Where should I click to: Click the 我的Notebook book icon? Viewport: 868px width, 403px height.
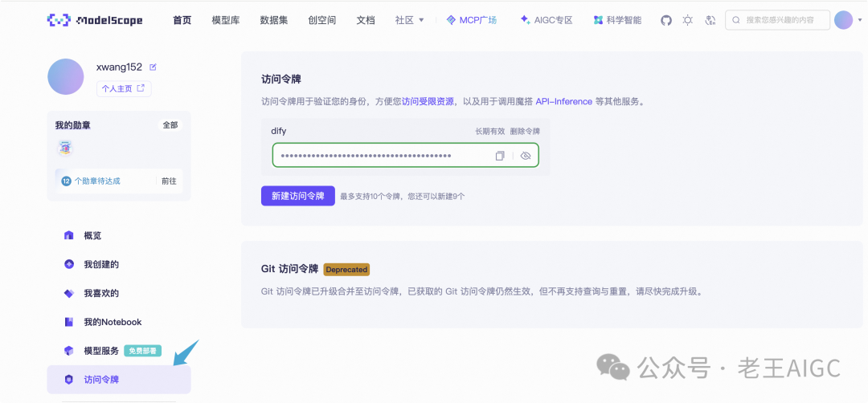(68, 322)
